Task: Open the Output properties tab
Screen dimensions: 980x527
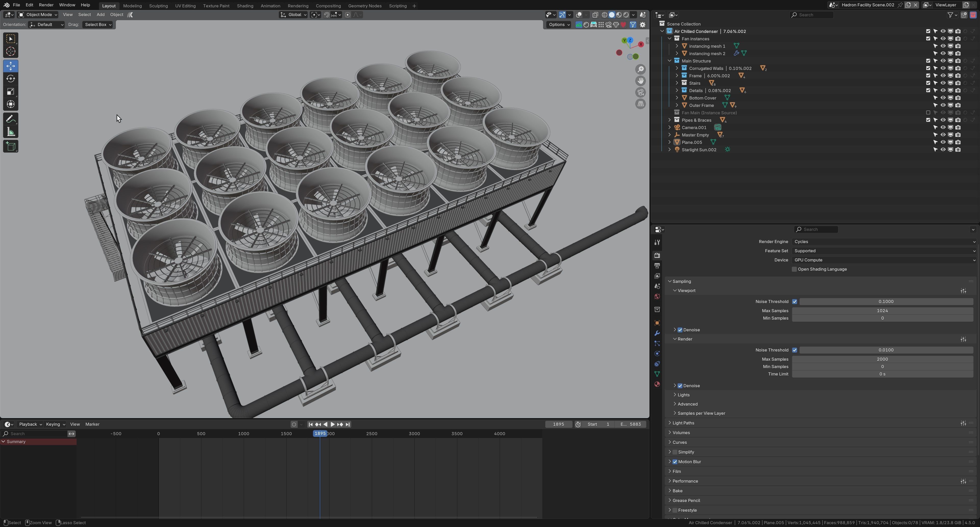Action: click(657, 265)
